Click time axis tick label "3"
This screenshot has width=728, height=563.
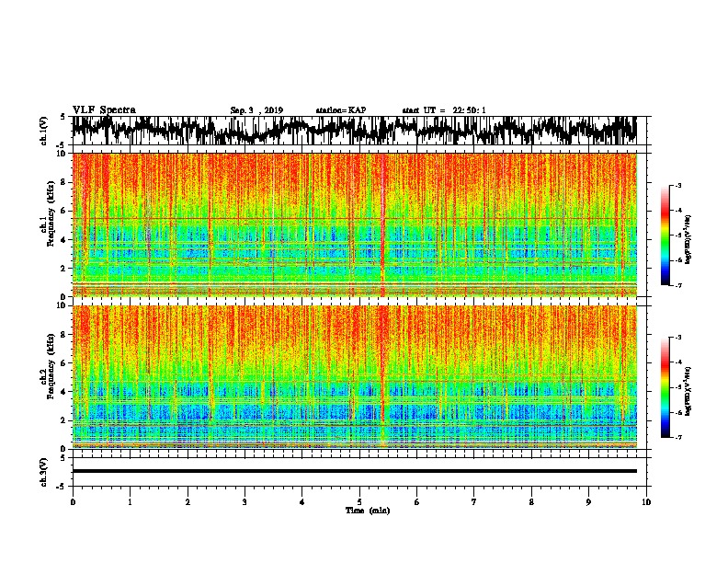click(x=245, y=502)
